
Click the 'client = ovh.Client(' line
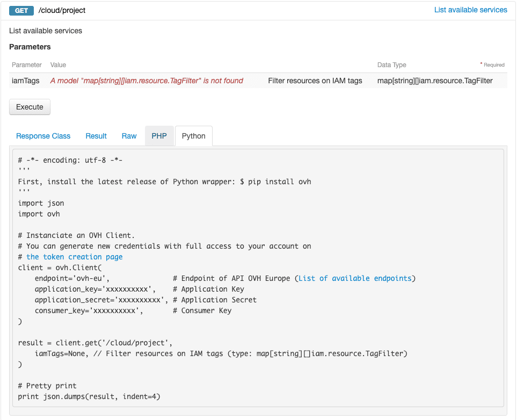pyautogui.click(x=60, y=267)
